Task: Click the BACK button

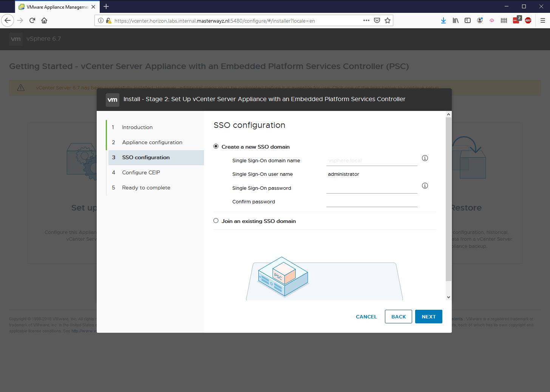Action: tap(399, 317)
